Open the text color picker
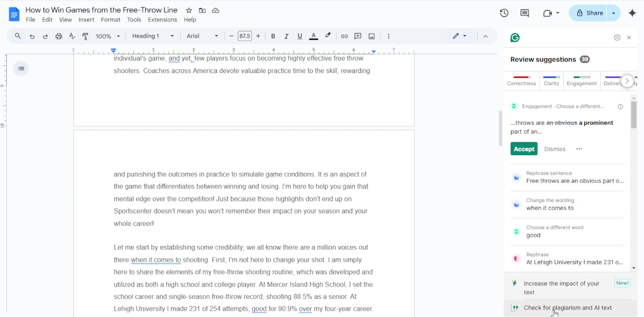 313,36
